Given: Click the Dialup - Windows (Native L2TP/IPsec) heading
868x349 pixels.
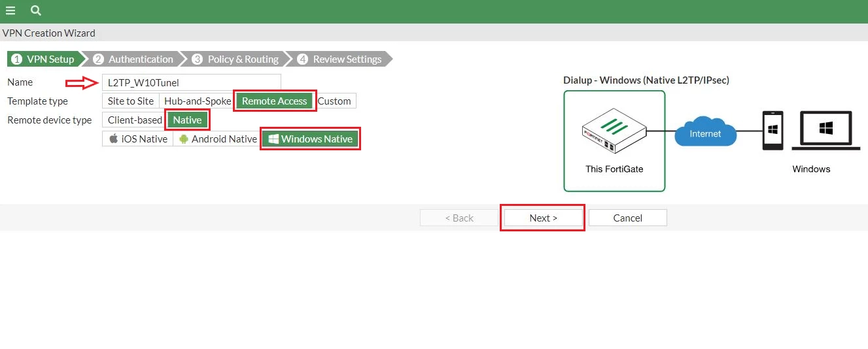Looking at the screenshot, I should [x=646, y=80].
